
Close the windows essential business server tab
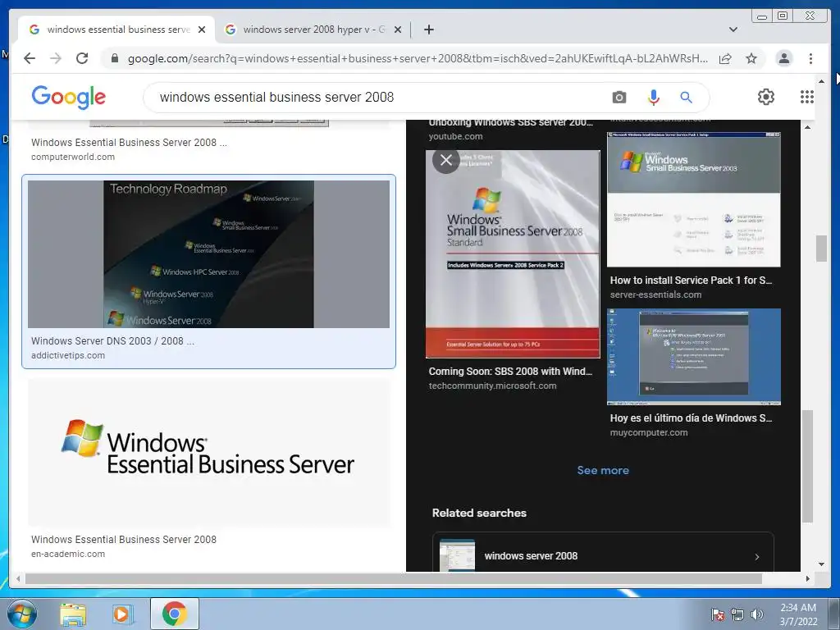pos(202,30)
